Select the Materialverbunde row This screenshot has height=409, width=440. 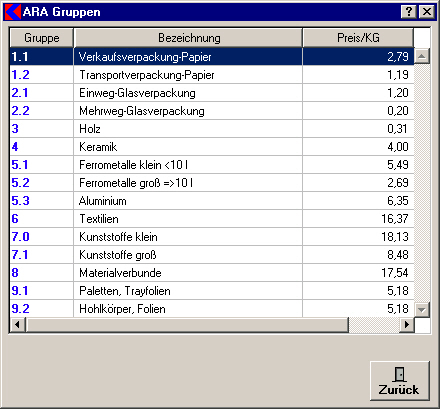tap(212, 273)
